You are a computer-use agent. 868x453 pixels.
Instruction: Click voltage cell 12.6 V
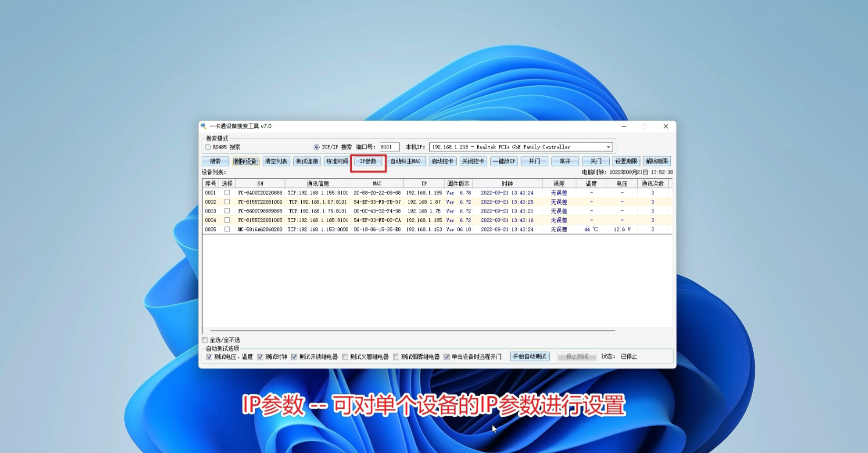pos(622,229)
